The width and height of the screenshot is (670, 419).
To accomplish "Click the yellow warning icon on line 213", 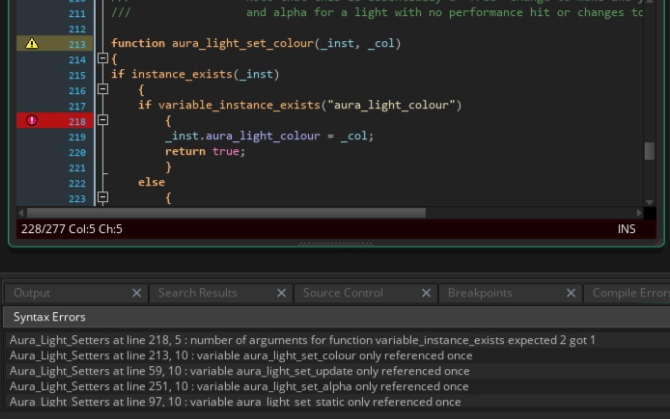I will point(31,44).
